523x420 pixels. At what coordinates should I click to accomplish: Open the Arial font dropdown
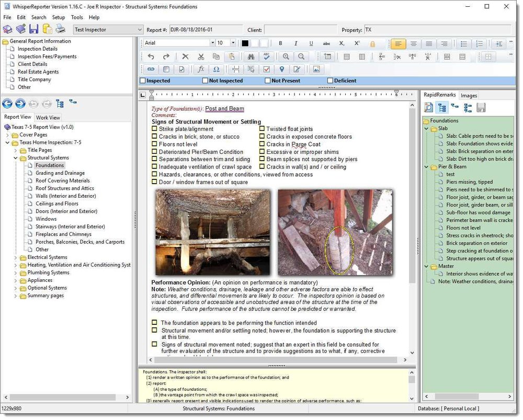(212, 43)
